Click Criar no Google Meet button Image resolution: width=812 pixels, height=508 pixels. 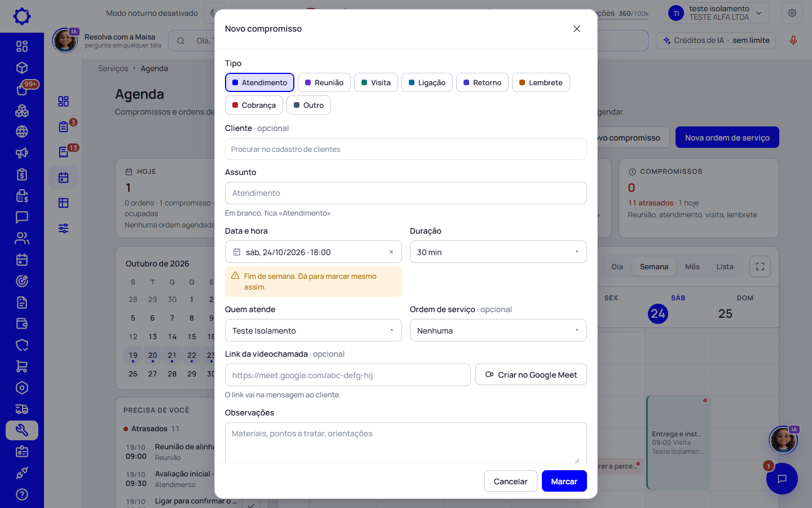[531, 374]
